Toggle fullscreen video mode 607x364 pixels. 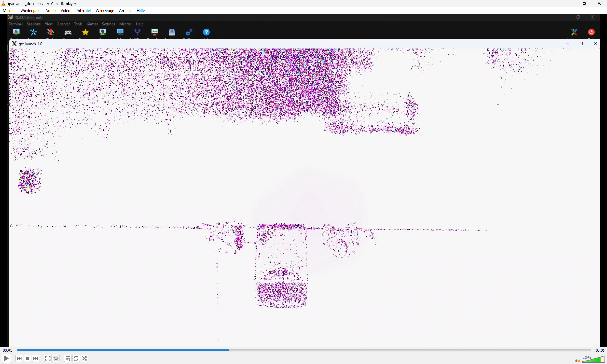[x=47, y=358]
